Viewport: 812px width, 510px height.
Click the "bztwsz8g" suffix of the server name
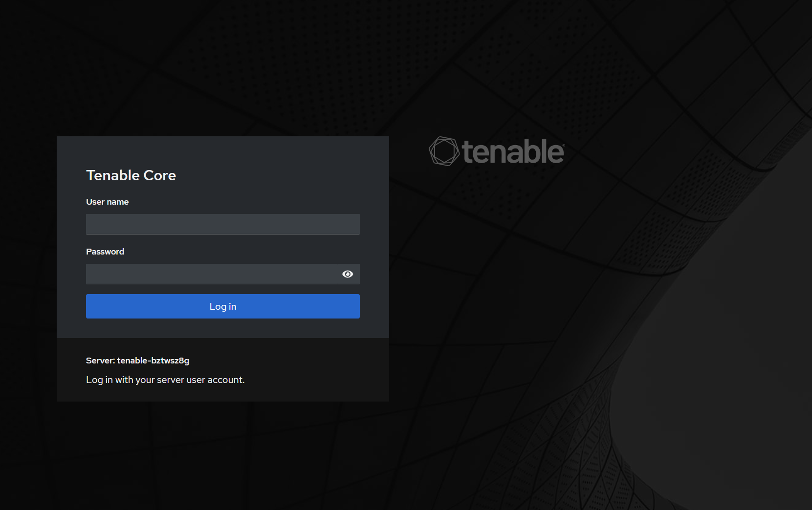(170, 361)
